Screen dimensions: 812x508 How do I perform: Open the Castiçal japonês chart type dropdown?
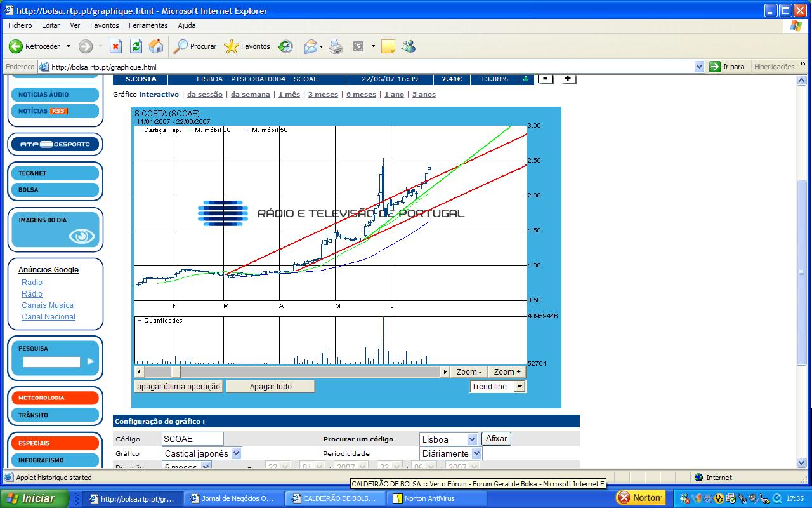click(x=236, y=453)
